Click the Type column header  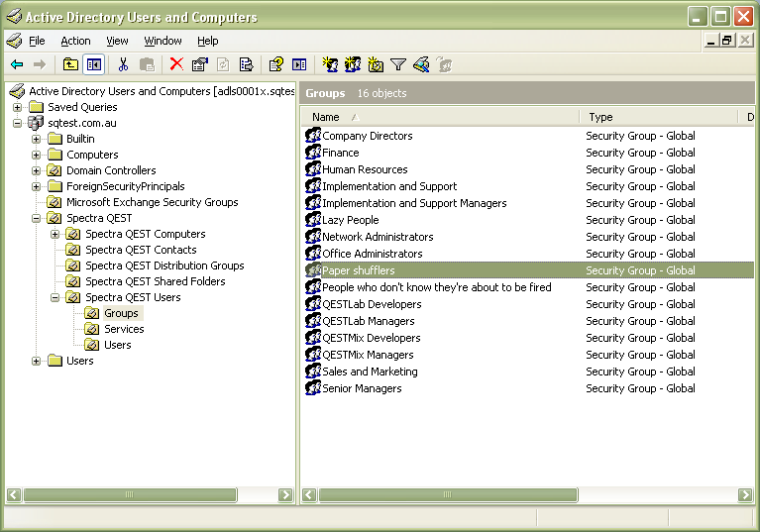pyautogui.click(x=600, y=117)
